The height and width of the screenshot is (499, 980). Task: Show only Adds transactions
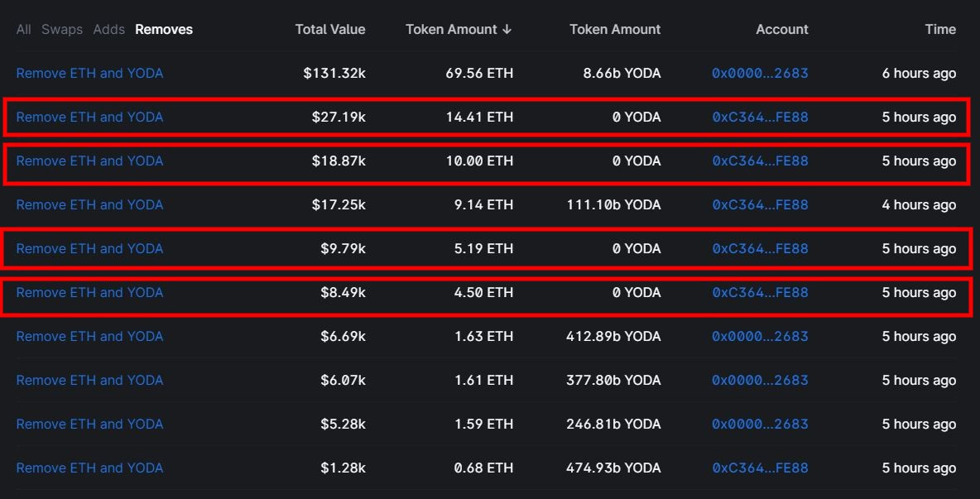[x=108, y=30]
